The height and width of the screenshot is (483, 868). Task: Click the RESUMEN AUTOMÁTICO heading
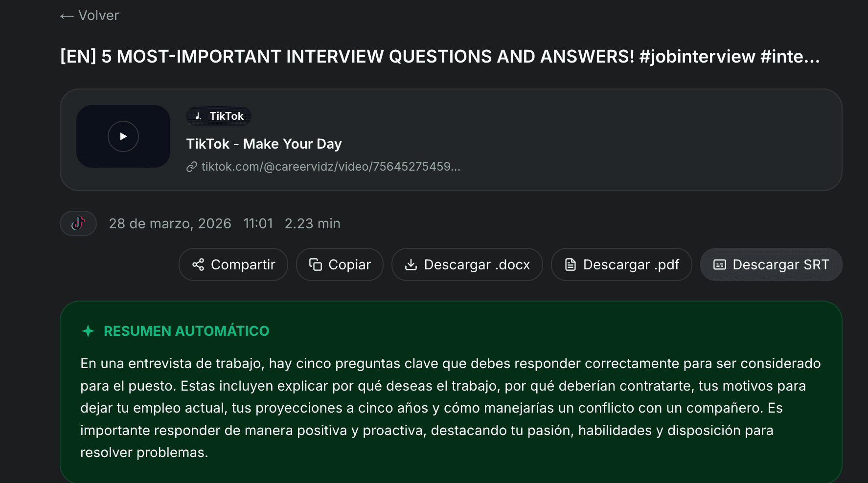(x=186, y=331)
